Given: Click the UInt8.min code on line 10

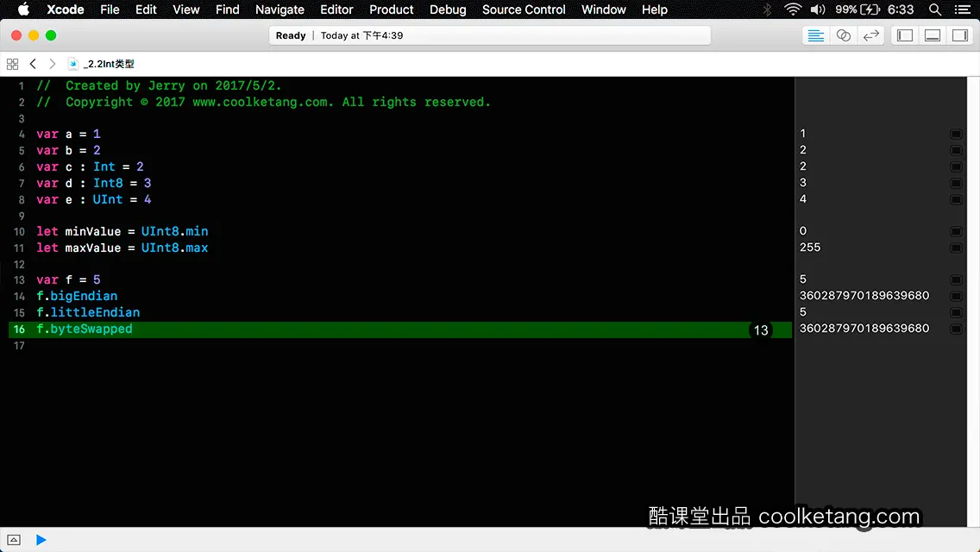Looking at the screenshot, I should pyautogui.click(x=174, y=231).
